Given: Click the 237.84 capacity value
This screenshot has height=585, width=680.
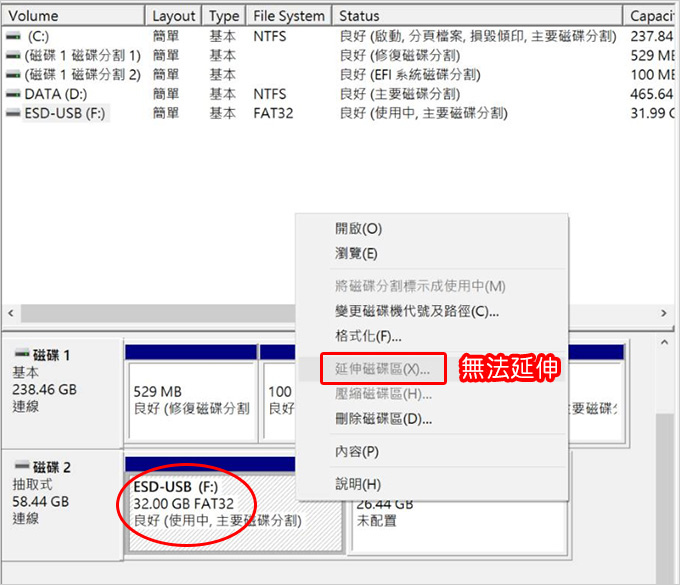Looking at the screenshot, I should pos(651,36).
